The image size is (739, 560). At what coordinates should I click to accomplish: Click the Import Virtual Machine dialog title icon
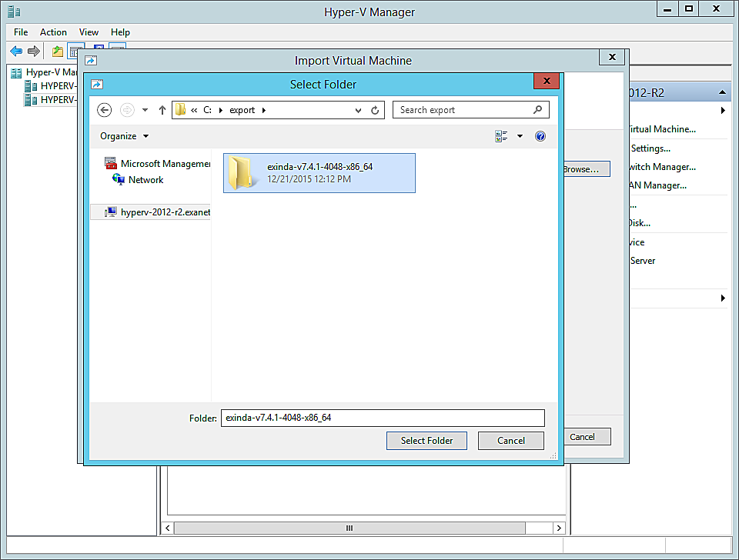(x=91, y=60)
